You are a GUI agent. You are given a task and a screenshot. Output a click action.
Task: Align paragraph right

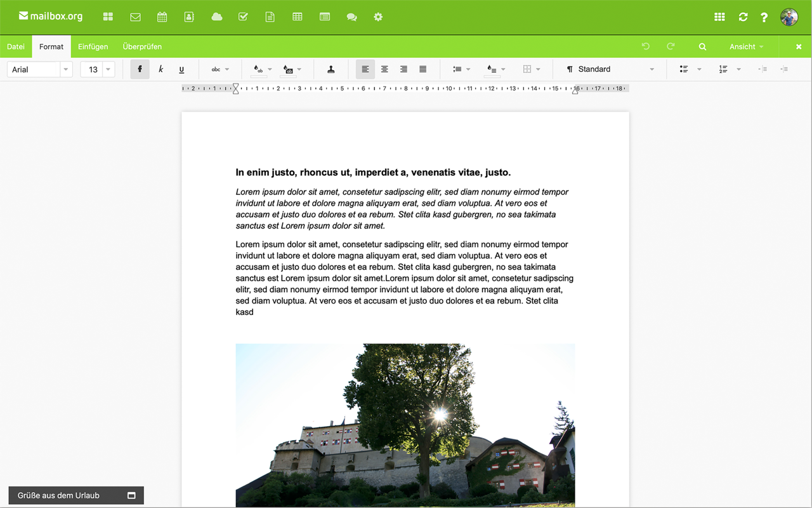(x=403, y=69)
